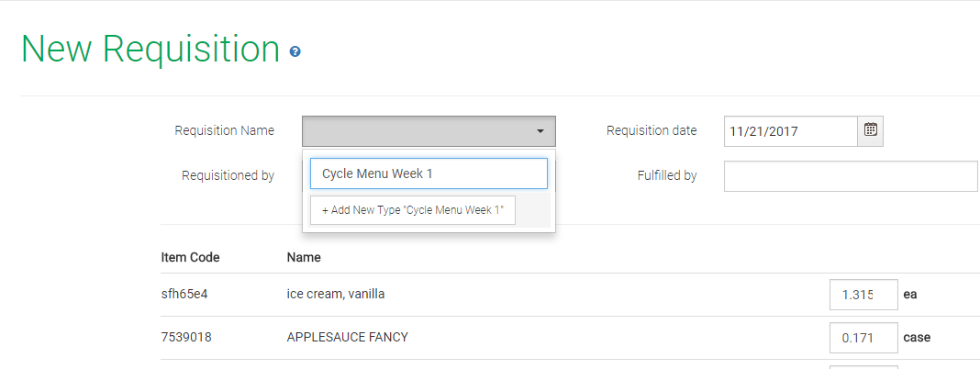The image size is (980, 369).
Task: Select the ice cream quantity field 1.315
Action: pyautogui.click(x=863, y=295)
